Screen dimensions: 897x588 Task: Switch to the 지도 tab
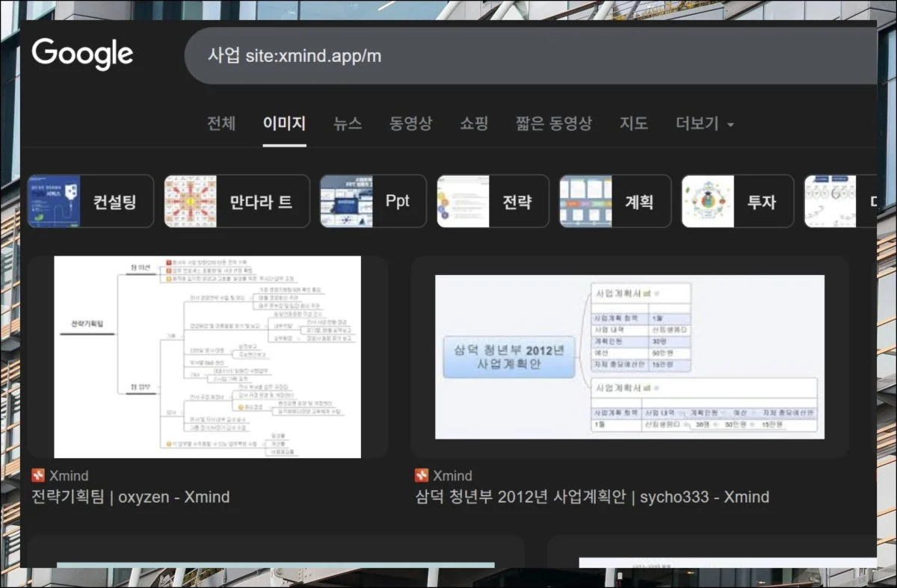633,123
